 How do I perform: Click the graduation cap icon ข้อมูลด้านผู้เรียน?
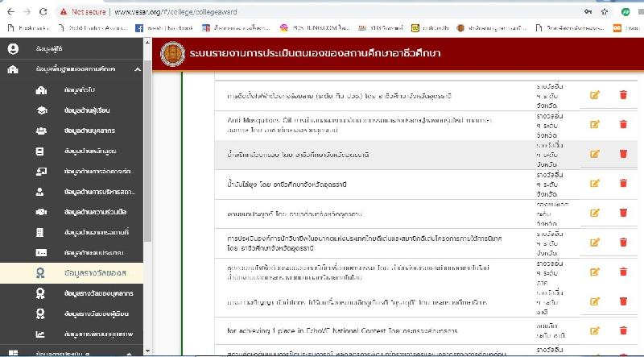tap(41, 110)
